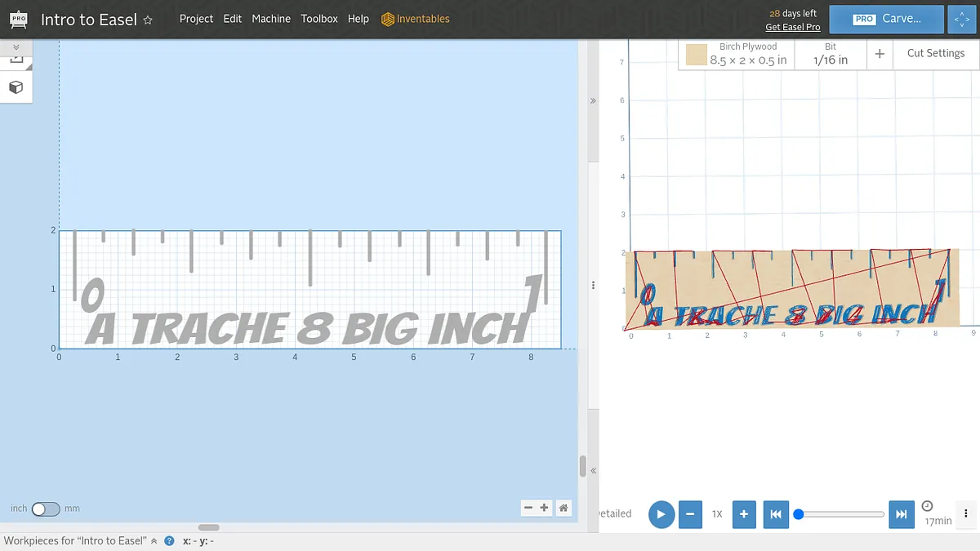The height and width of the screenshot is (551, 980).
Task: Zoom in on the design canvas
Action: (544, 508)
